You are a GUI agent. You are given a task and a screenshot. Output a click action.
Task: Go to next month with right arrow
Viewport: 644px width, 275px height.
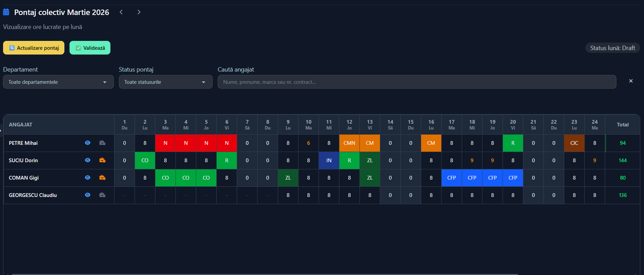[139, 12]
